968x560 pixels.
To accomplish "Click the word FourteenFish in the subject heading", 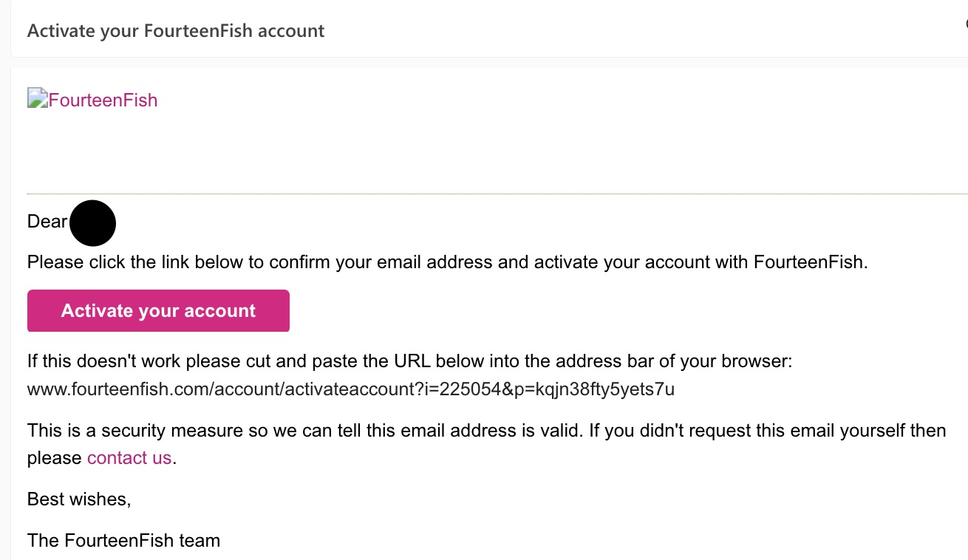I will (x=199, y=31).
